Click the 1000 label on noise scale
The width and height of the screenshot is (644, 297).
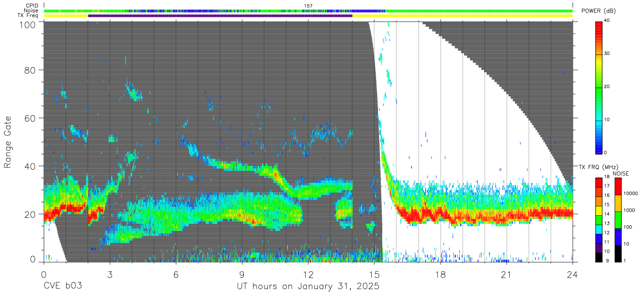(630, 210)
